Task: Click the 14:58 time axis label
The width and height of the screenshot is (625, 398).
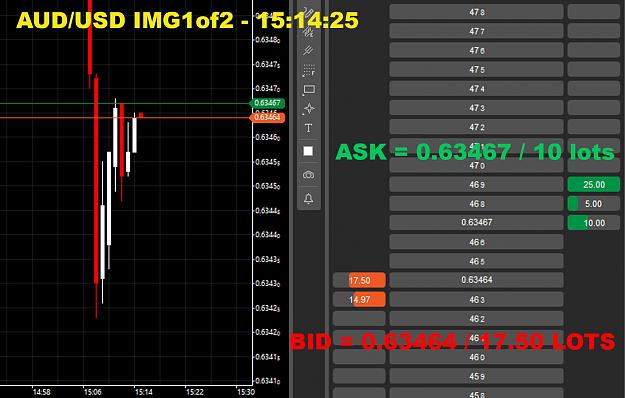Action: 41,392
